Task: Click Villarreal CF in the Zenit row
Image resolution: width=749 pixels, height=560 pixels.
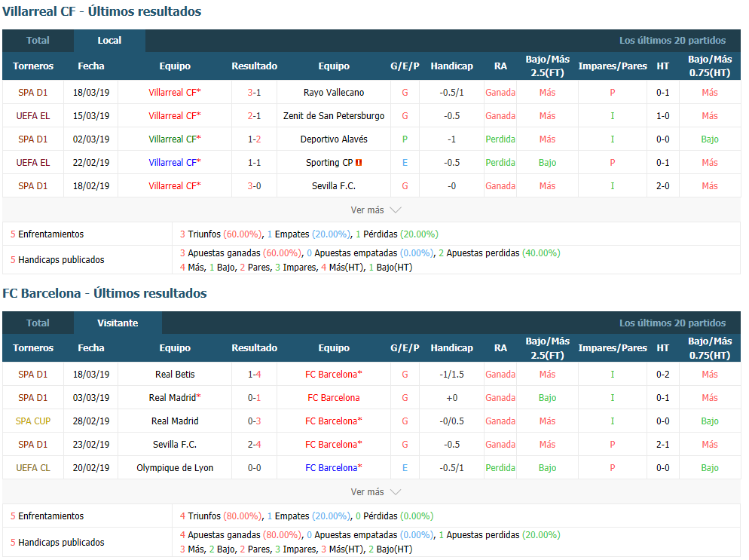Action: point(172,115)
